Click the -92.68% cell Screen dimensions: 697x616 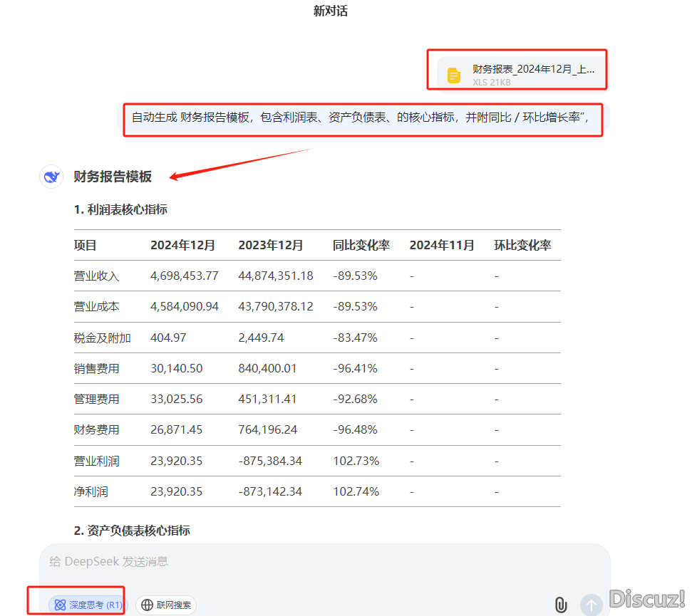click(x=355, y=399)
